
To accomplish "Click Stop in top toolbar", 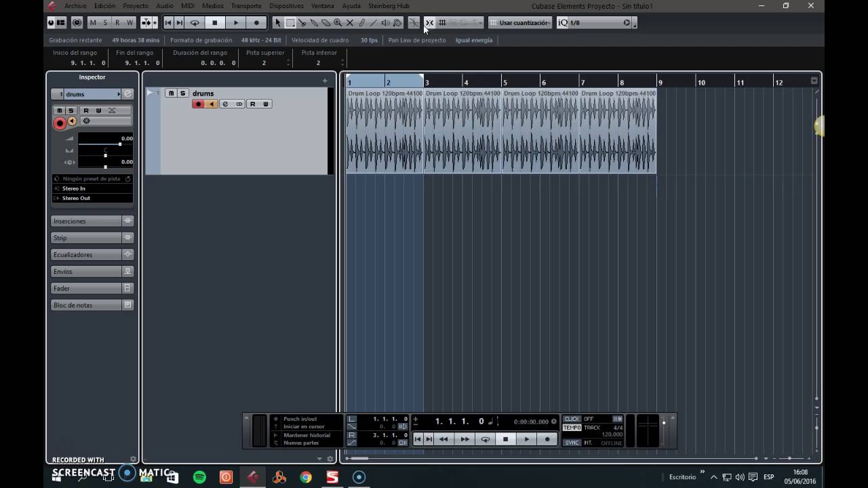I will click(215, 22).
